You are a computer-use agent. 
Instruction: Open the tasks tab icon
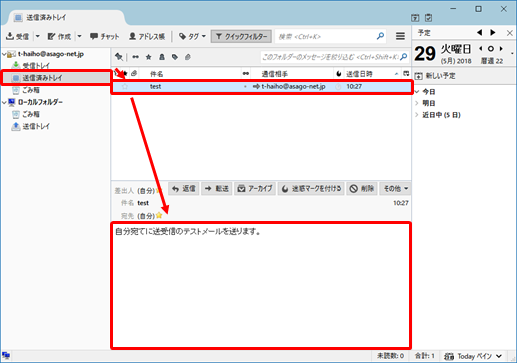[429, 18]
